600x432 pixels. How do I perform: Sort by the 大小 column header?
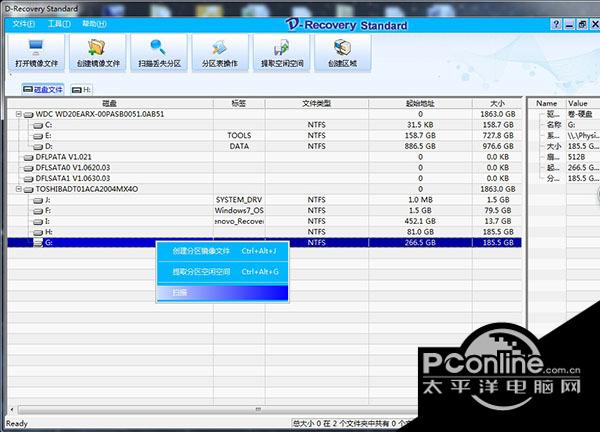[497, 103]
